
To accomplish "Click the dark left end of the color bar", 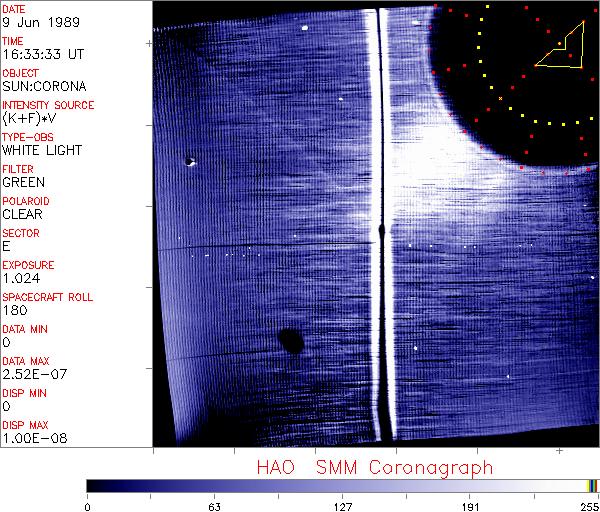I will [x=95, y=485].
